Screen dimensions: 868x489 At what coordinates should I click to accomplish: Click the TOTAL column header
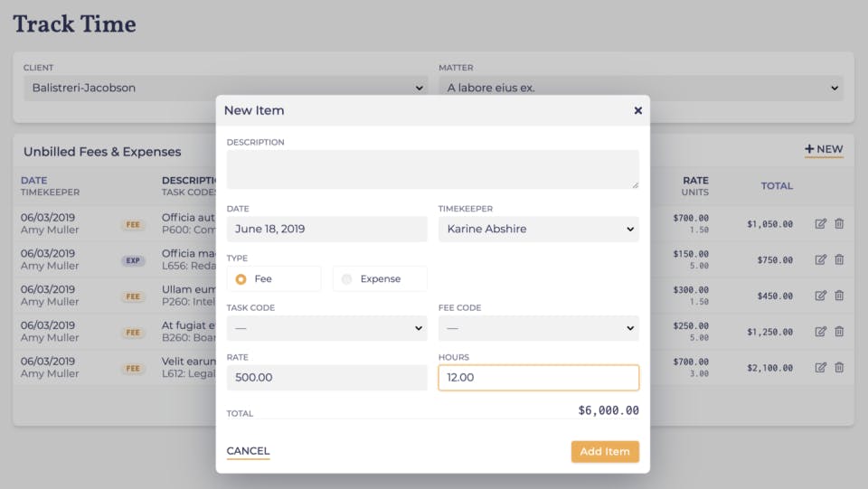[x=777, y=186]
